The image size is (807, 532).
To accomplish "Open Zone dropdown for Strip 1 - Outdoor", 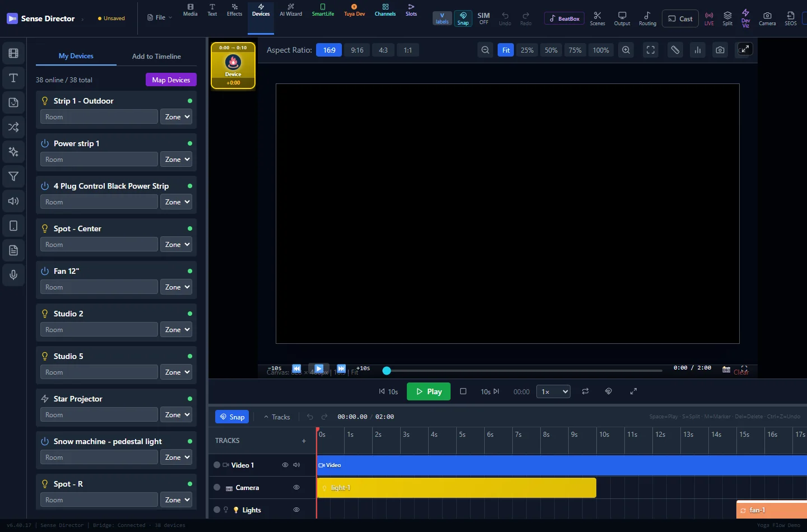I will click(x=176, y=116).
